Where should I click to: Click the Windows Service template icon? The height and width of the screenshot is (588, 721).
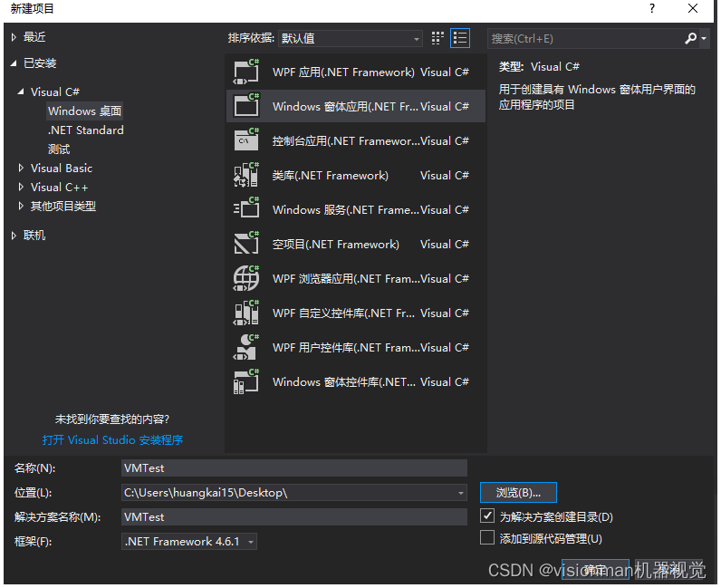coord(246,209)
